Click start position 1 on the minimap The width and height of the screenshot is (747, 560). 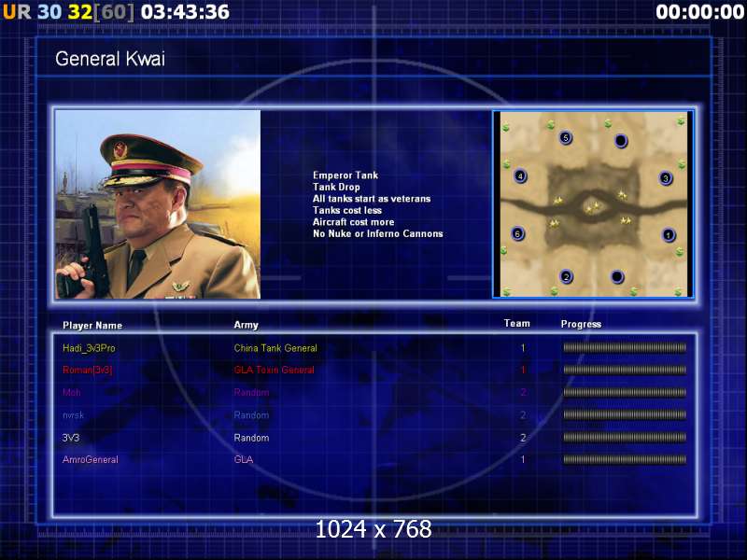pyautogui.click(x=669, y=235)
